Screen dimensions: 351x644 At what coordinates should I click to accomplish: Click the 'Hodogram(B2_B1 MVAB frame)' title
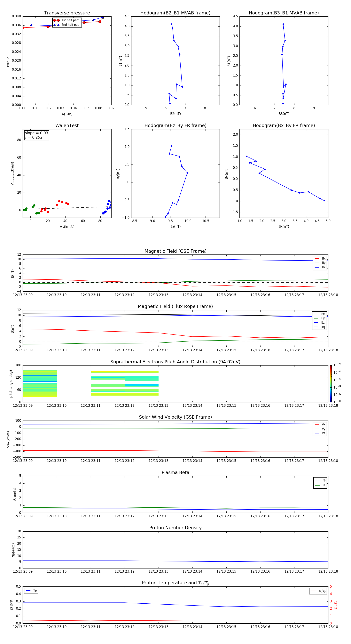[x=175, y=13]
